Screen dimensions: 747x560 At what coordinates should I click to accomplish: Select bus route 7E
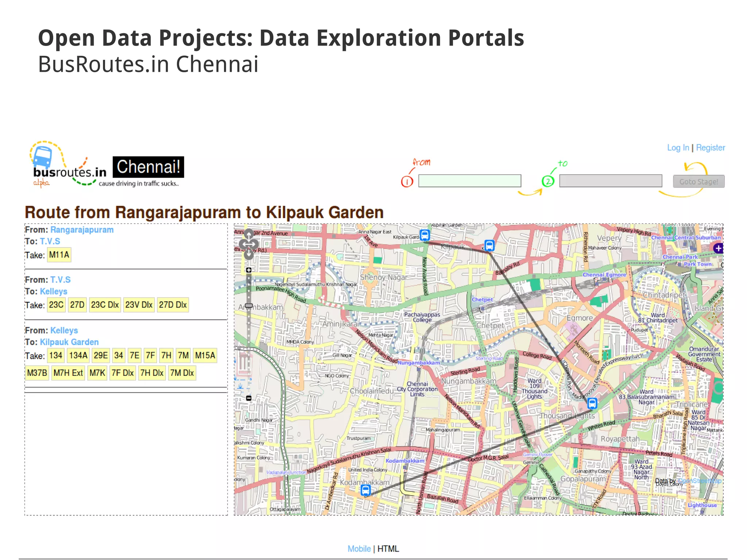pyautogui.click(x=135, y=355)
